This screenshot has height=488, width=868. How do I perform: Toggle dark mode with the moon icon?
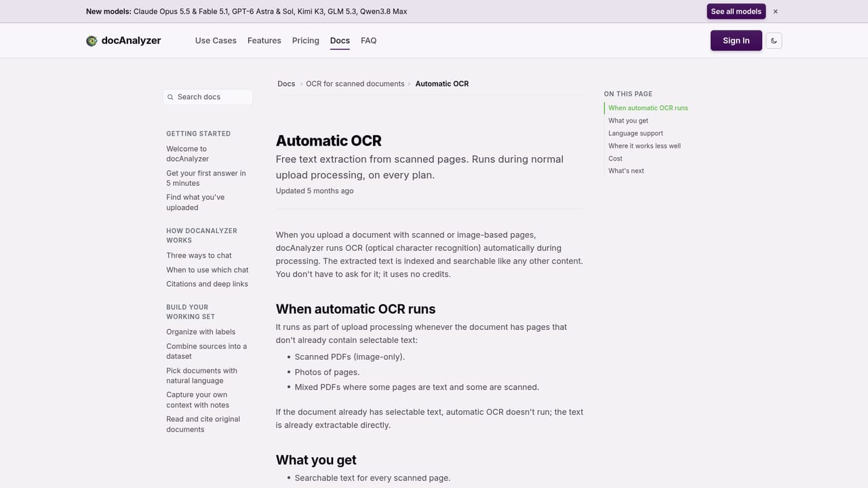point(774,41)
